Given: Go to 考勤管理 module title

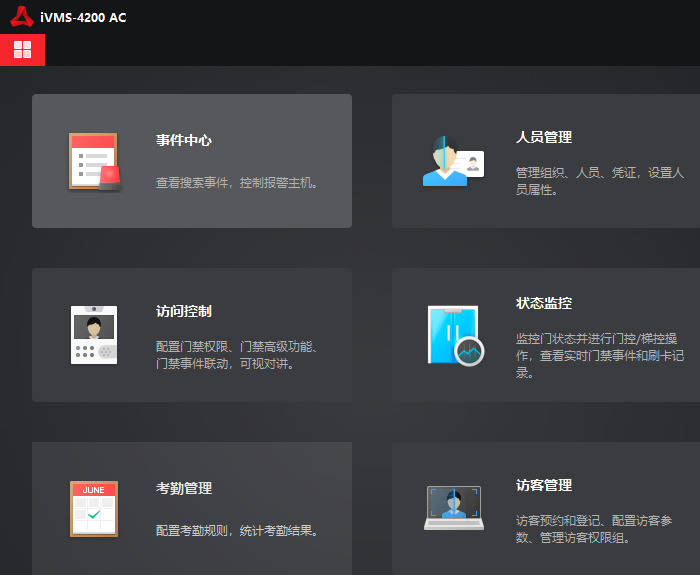Looking at the screenshot, I should click(x=184, y=488).
